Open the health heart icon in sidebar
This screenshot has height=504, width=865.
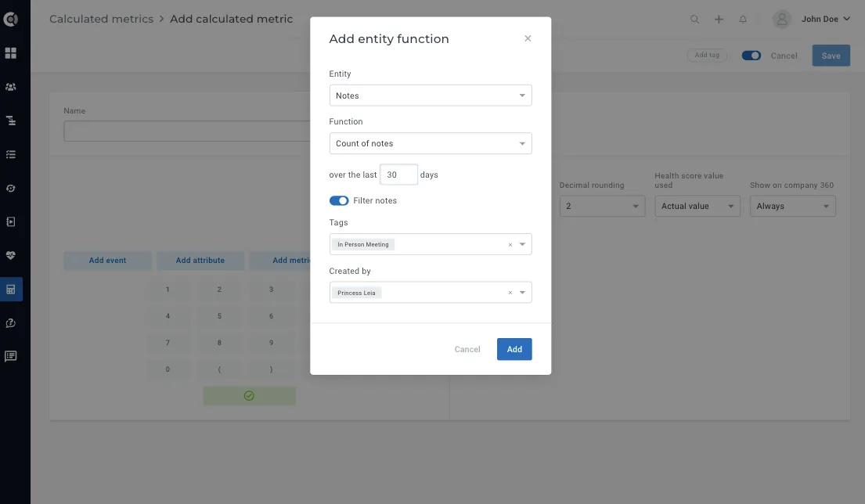point(10,255)
